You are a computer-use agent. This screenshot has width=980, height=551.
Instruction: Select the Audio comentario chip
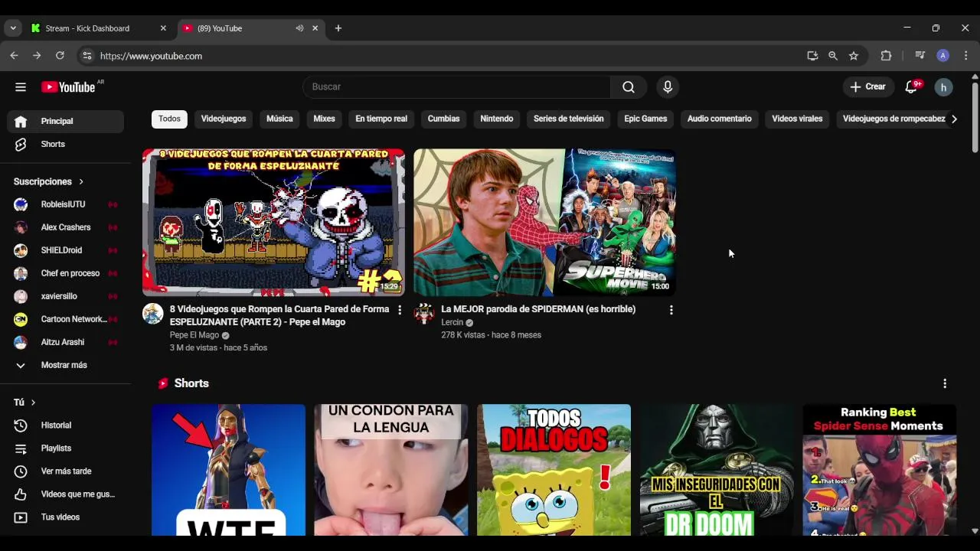tap(719, 119)
